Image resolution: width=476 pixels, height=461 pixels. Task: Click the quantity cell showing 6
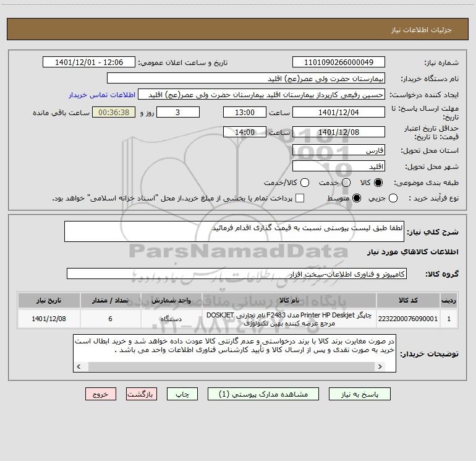(x=110, y=319)
